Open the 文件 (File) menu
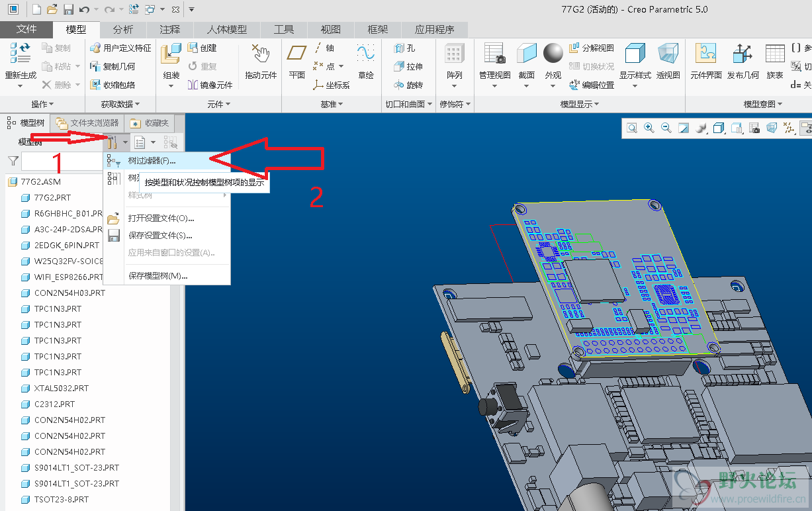Screen dimensions: 812x511 tap(26, 29)
